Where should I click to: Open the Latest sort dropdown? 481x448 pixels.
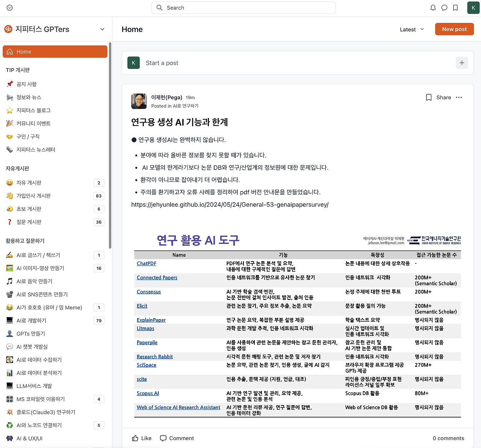[x=412, y=29]
